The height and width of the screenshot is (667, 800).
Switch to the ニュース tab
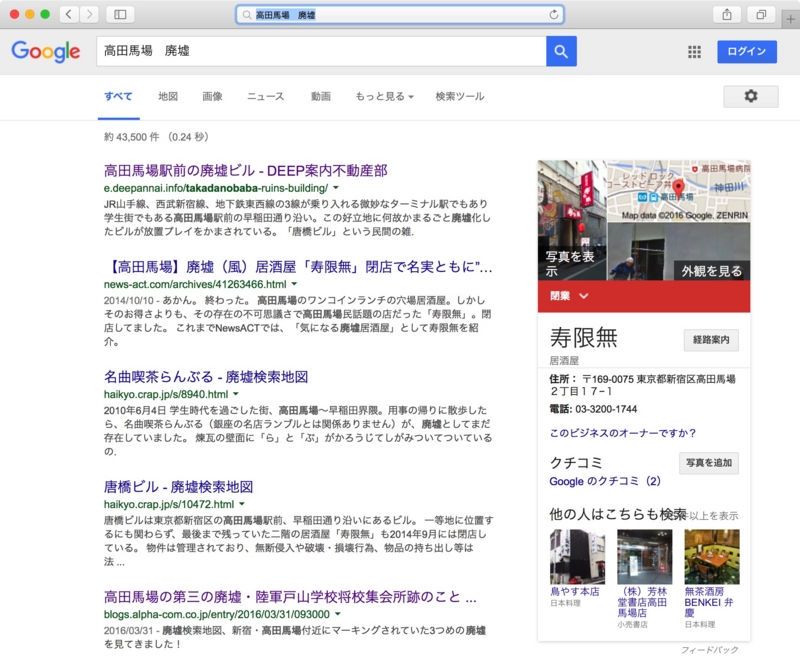point(265,96)
